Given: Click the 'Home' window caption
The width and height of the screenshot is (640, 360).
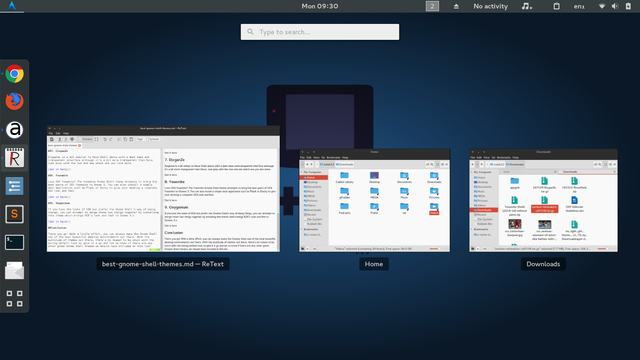Looking at the screenshot, I should pyautogui.click(x=374, y=264).
